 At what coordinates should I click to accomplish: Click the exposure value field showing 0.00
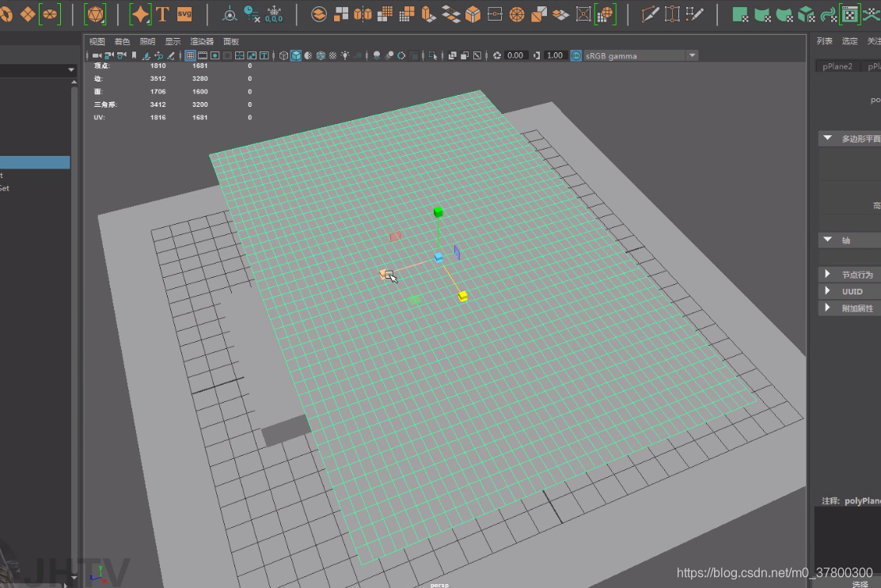515,55
